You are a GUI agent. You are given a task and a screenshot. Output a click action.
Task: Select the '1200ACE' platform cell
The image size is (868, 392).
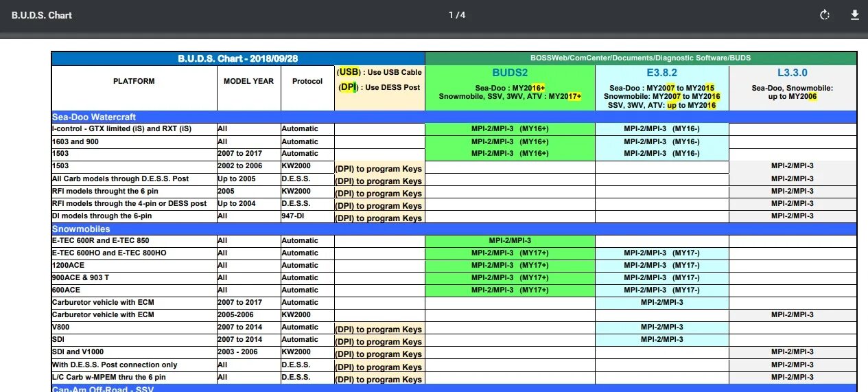[x=134, y=266]
